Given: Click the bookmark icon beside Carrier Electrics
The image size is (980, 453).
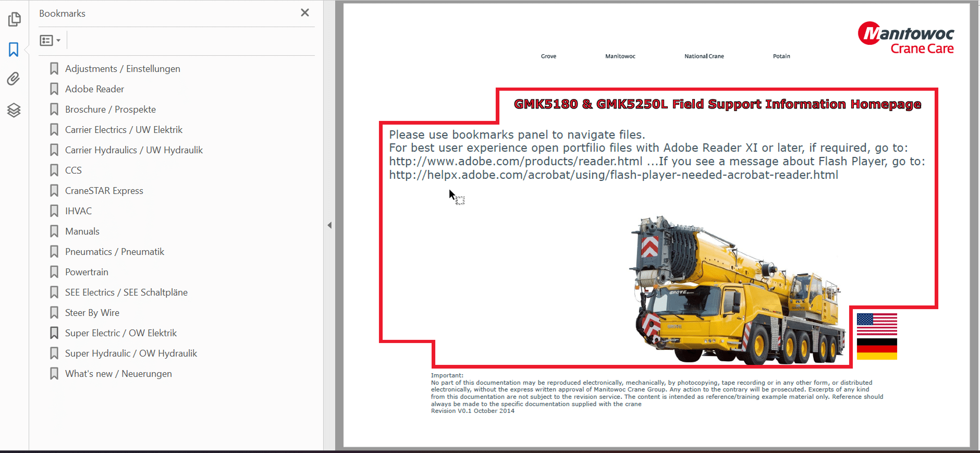Looking at the screenshot, I should 54,130.
